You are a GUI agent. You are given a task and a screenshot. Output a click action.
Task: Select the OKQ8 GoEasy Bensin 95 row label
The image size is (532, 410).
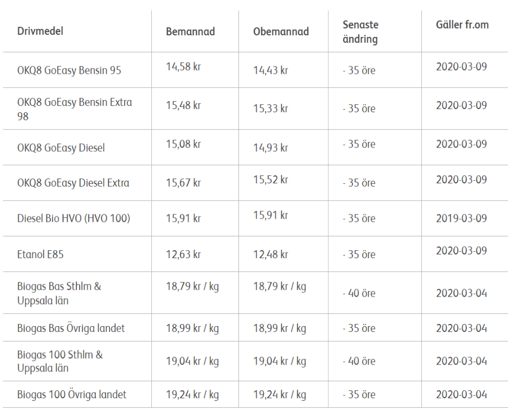pos(69,70)
